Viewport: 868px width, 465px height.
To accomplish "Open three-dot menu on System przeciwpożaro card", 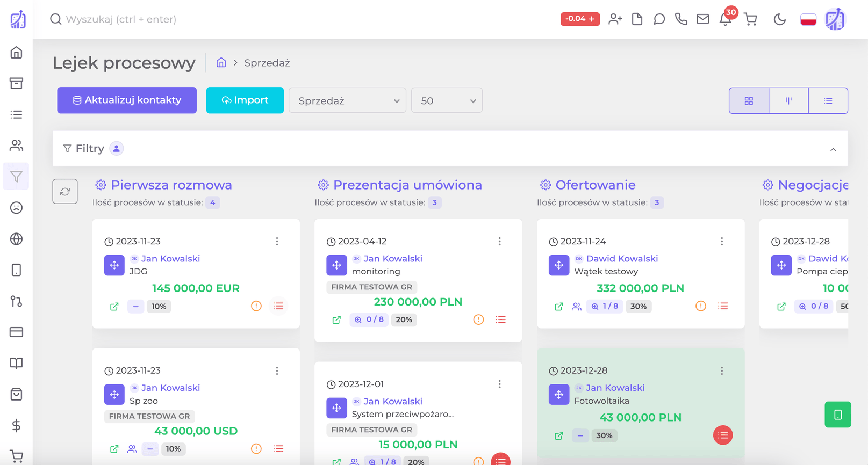I will 500,384.
